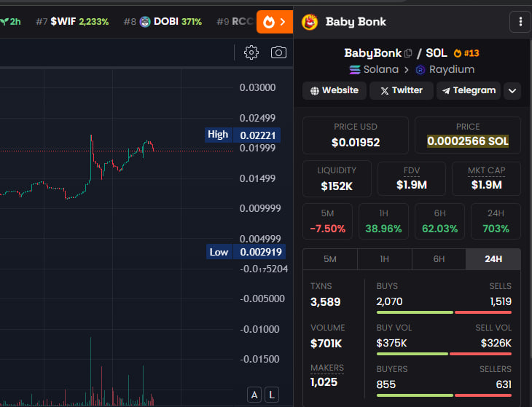Click the PRICE USD $0.01952 box

coord(356,135)
